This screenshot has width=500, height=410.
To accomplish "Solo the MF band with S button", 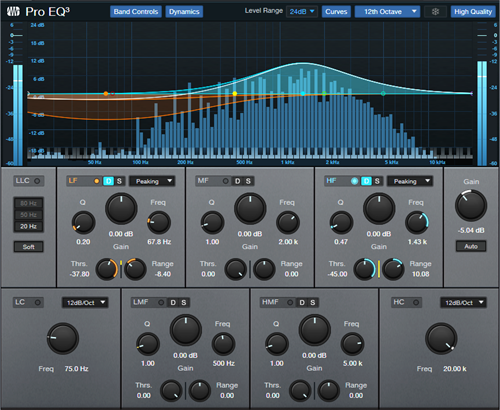I will [x=248, y=181].
